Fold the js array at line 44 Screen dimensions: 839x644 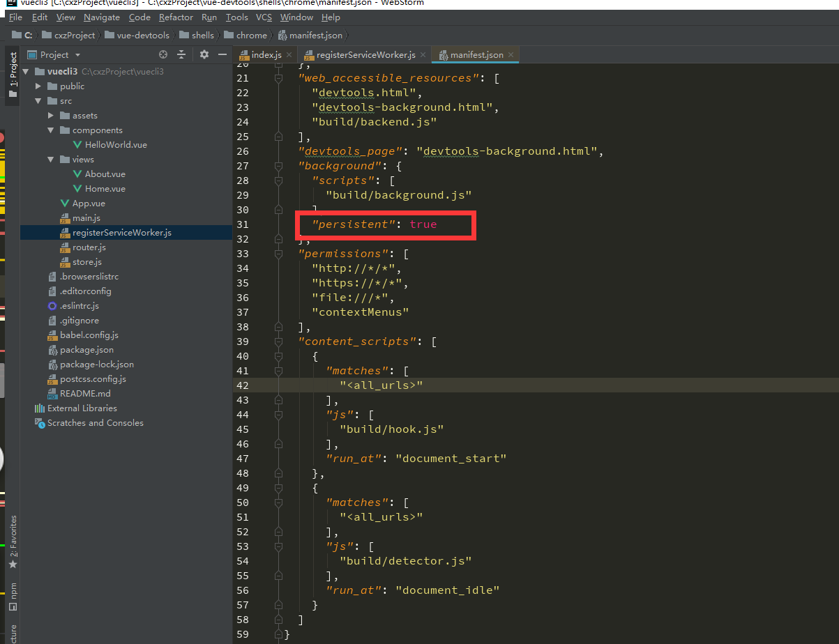278,415
